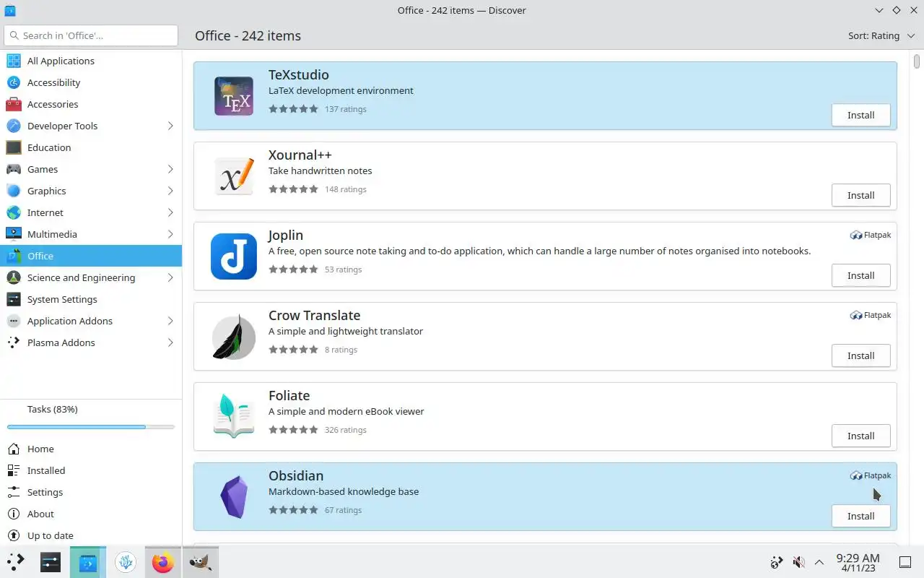Viewport: 924px width, 578px height.
Task: Expand the Games subcategories
Action: click(170, 169)
